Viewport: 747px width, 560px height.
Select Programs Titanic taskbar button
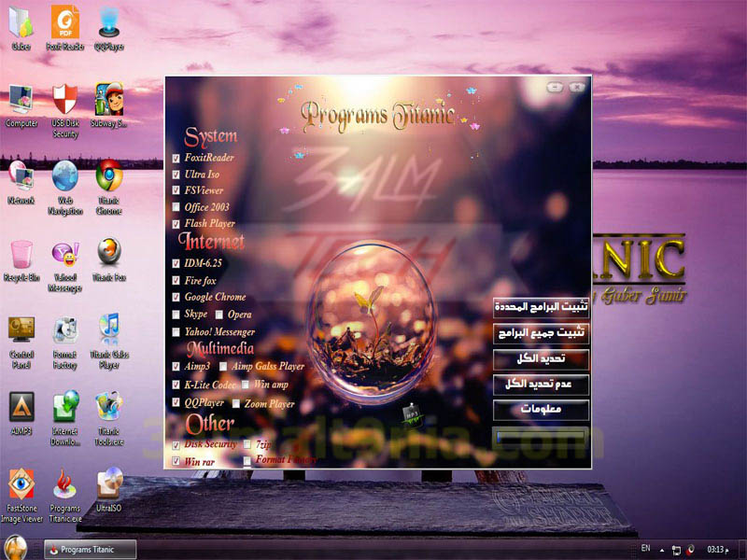coord(90,550)
